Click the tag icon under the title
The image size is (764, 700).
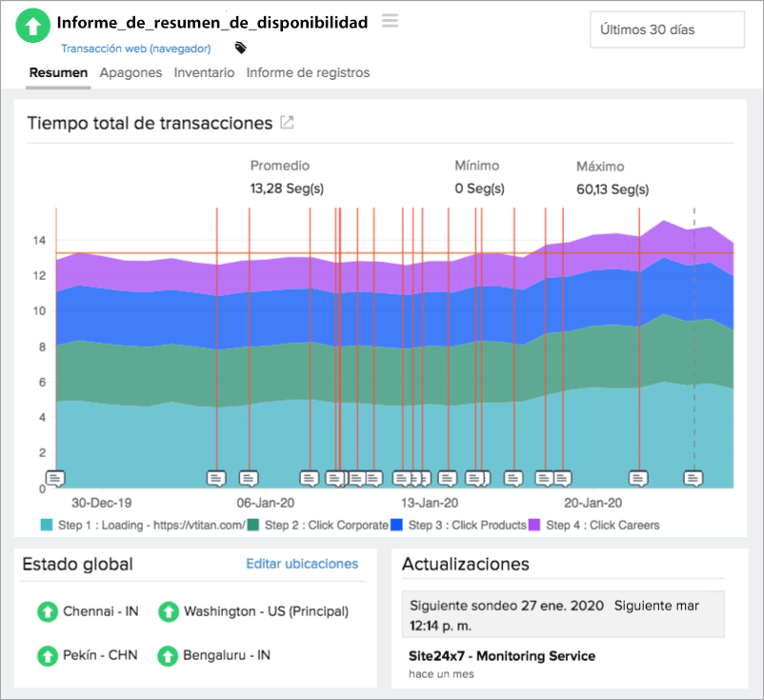pos(241,48)
